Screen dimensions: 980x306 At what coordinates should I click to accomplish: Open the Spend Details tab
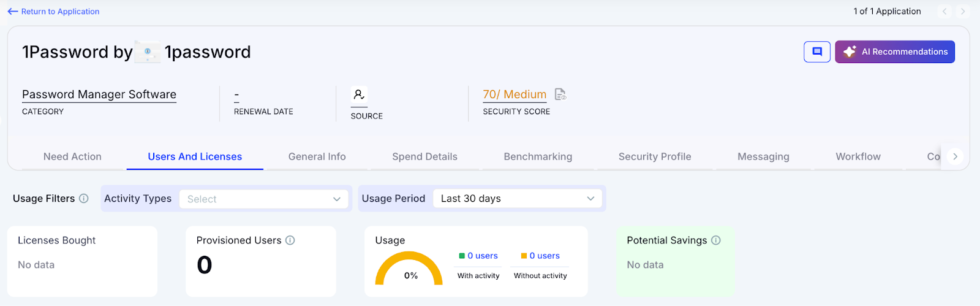(424, 157)
